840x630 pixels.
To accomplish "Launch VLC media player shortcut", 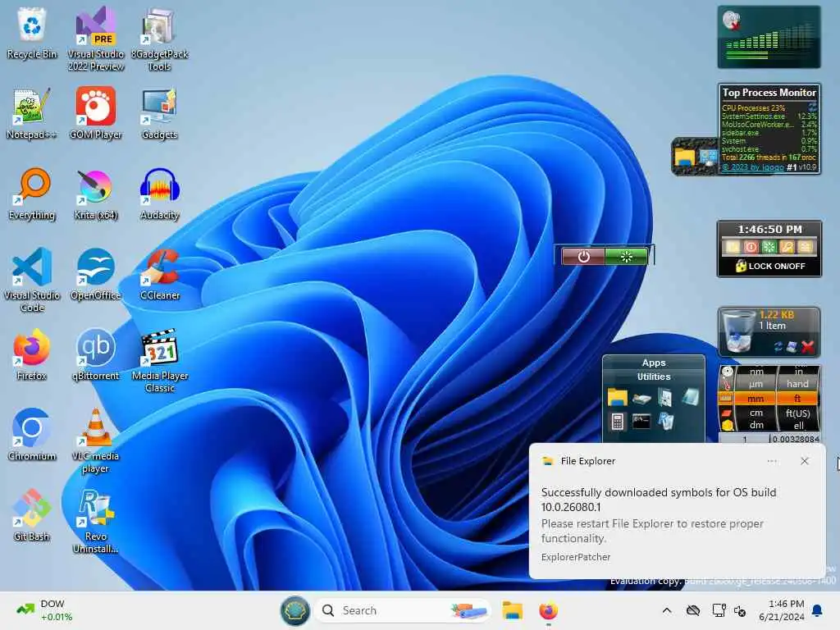I will point(96,441).
